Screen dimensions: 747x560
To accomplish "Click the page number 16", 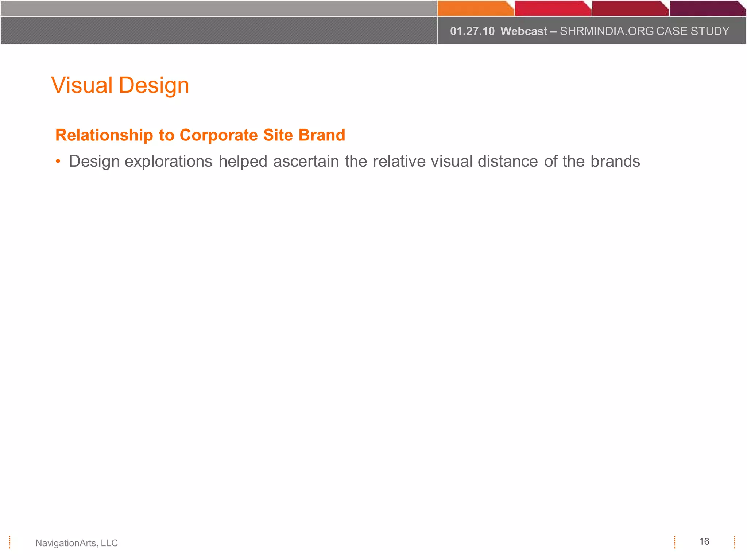I will tap(704, 541).
